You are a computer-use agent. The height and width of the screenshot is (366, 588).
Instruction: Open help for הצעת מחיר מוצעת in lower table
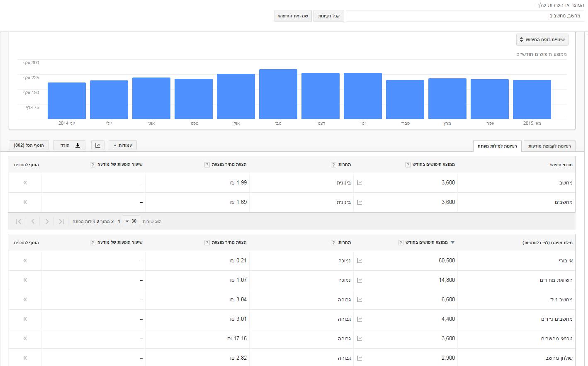[x=207, y=242]
